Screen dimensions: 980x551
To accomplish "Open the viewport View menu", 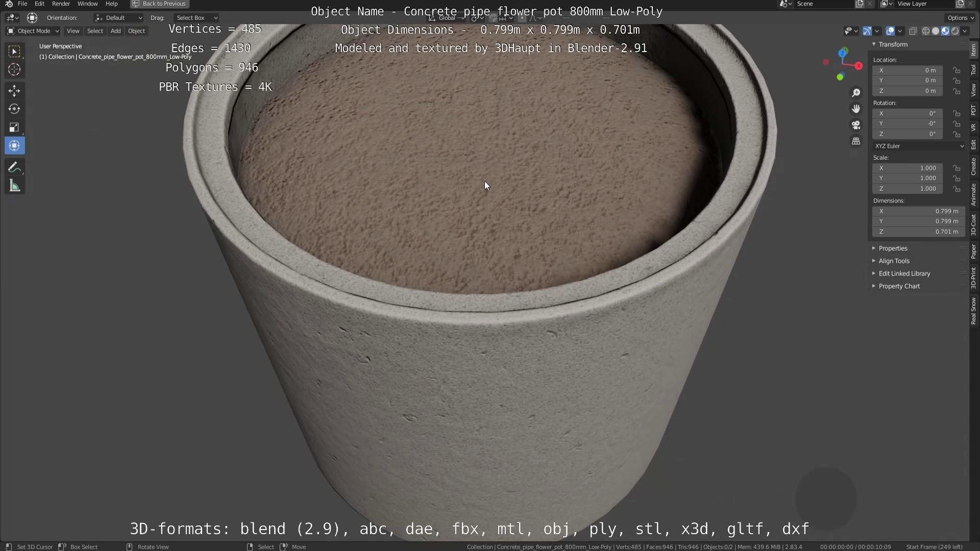I will pos(73,31).
